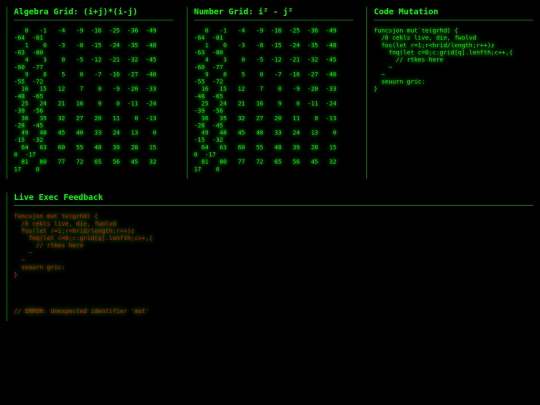Click 'funcsjon mut`te(grhd) {' in Code Mutation
Screen dimensions: 540x405
[x=416, y=30]
